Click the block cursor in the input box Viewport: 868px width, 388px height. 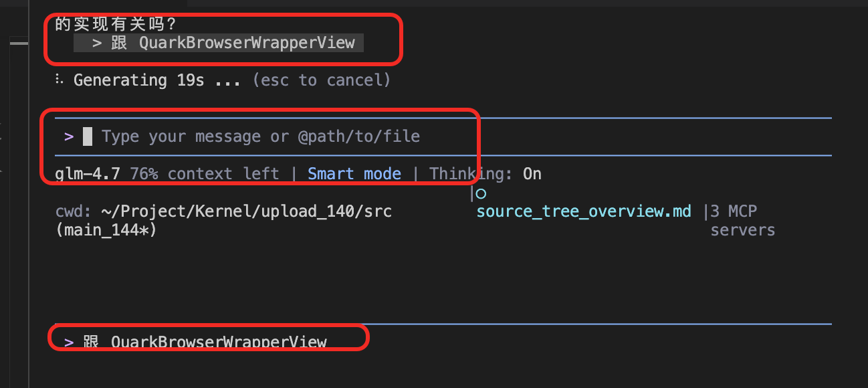point(88,136)
